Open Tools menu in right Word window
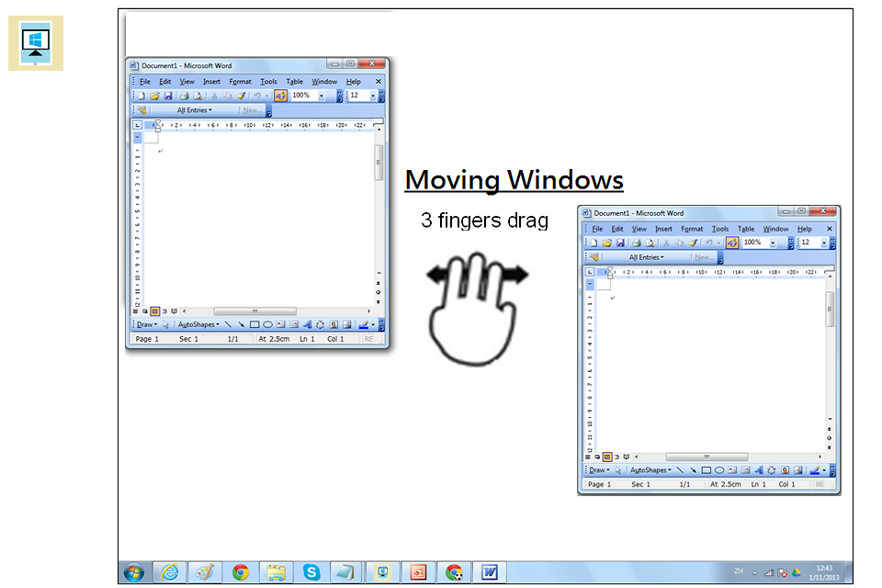 click(720, 229)
